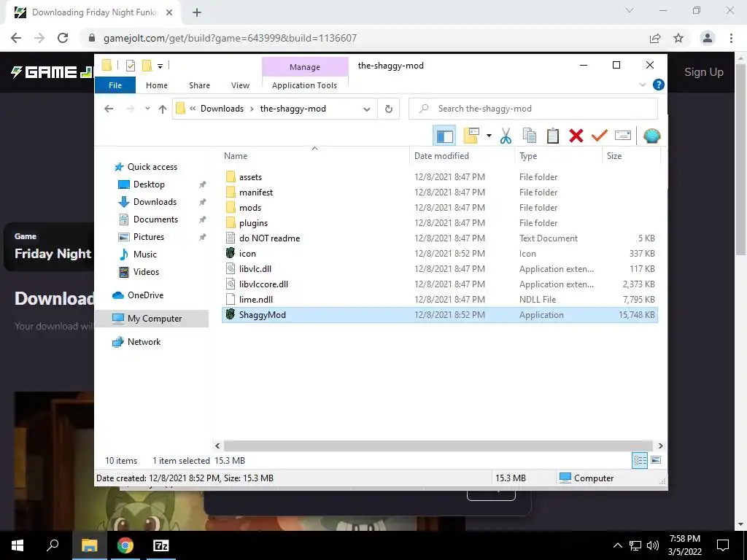The width and height of the screenshot is (747, 560).
Task: Select Documents in navigation pane
Action: coord(155,219)
